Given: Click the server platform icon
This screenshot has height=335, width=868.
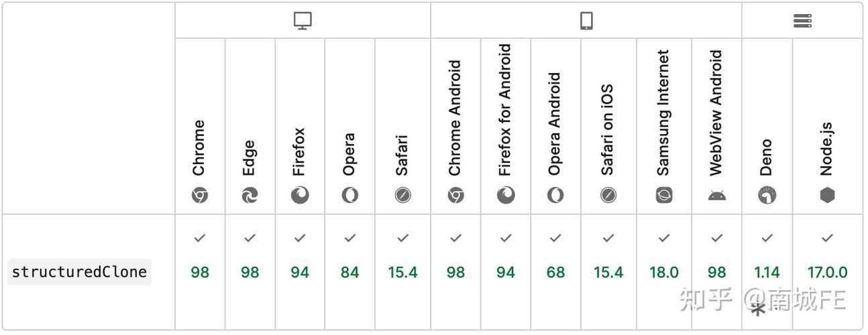Looking at the screenshot, I should (x=802, y=21).
